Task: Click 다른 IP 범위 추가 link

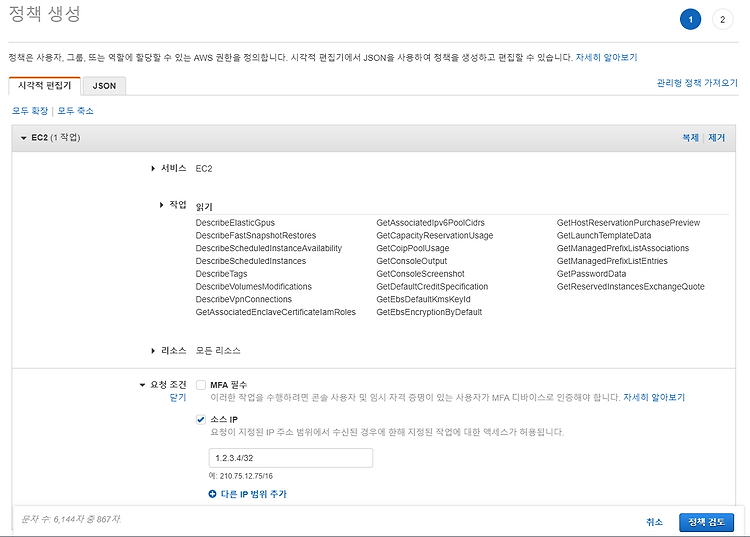Action: click(x=254, y=494)
